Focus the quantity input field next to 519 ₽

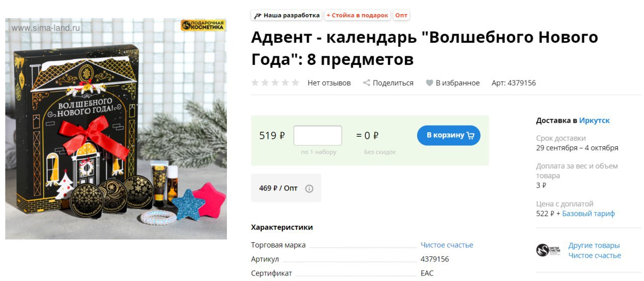click(x=317, y=136)
